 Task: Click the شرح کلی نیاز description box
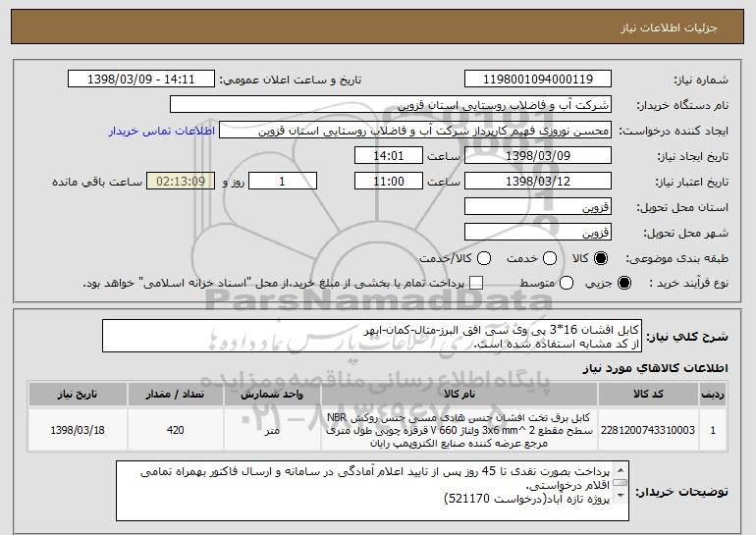(372, 336)
